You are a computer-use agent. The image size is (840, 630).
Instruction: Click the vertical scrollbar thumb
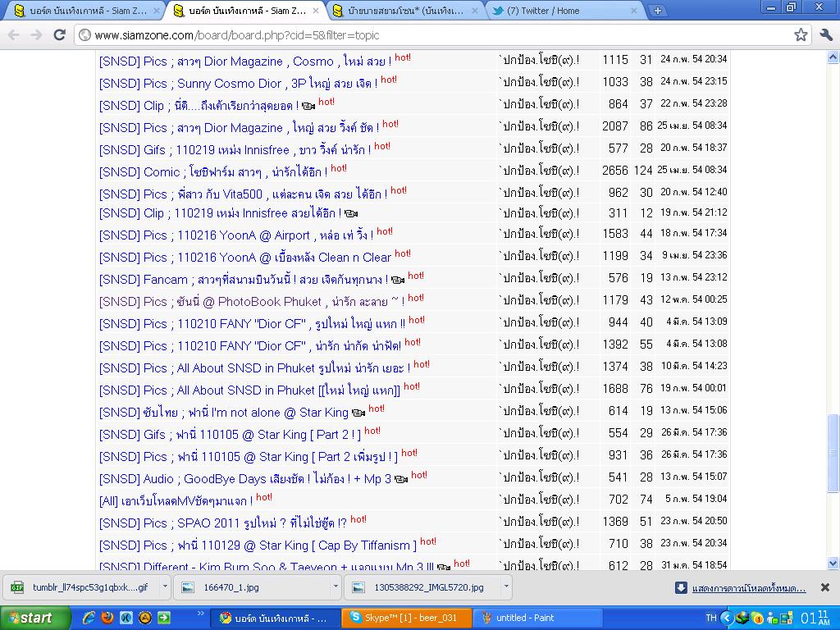click(x=833, y=453)
